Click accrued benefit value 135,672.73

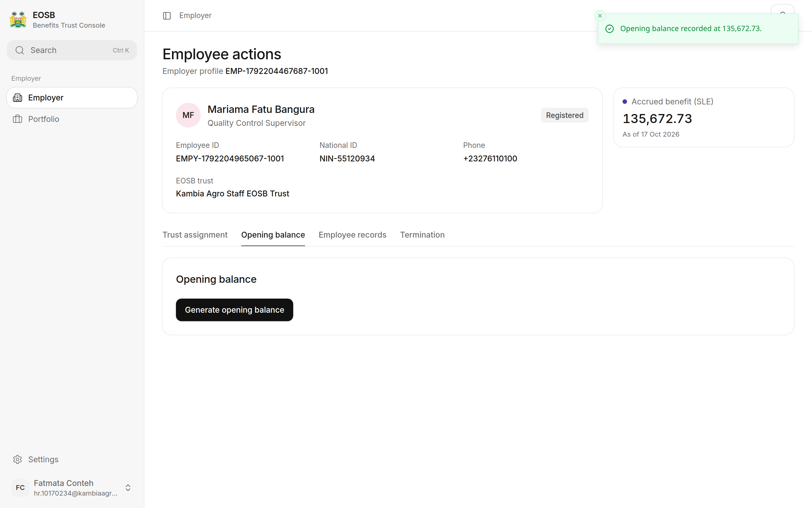point(657,119)
